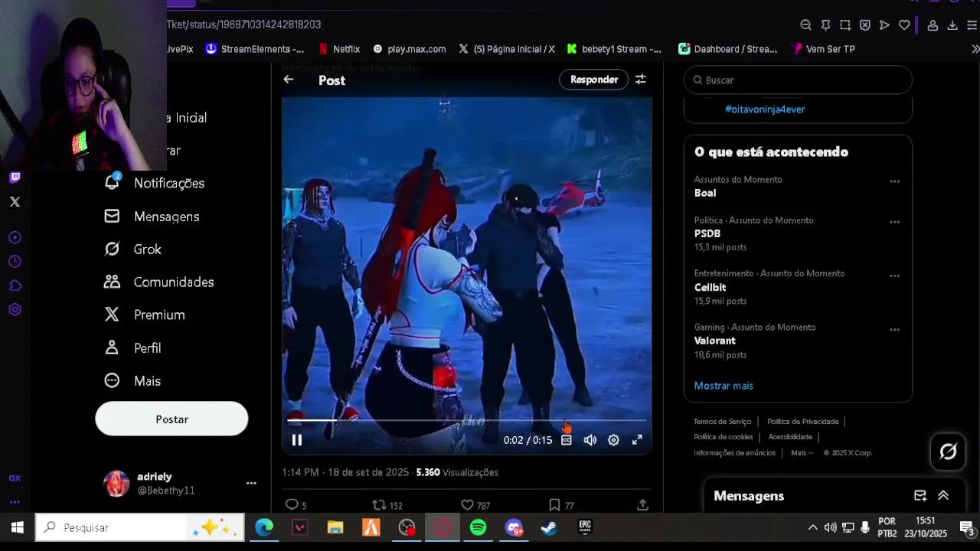This screenshot has width=980, height=551.
Task: Click the Postar button
Action: point(171,419)
